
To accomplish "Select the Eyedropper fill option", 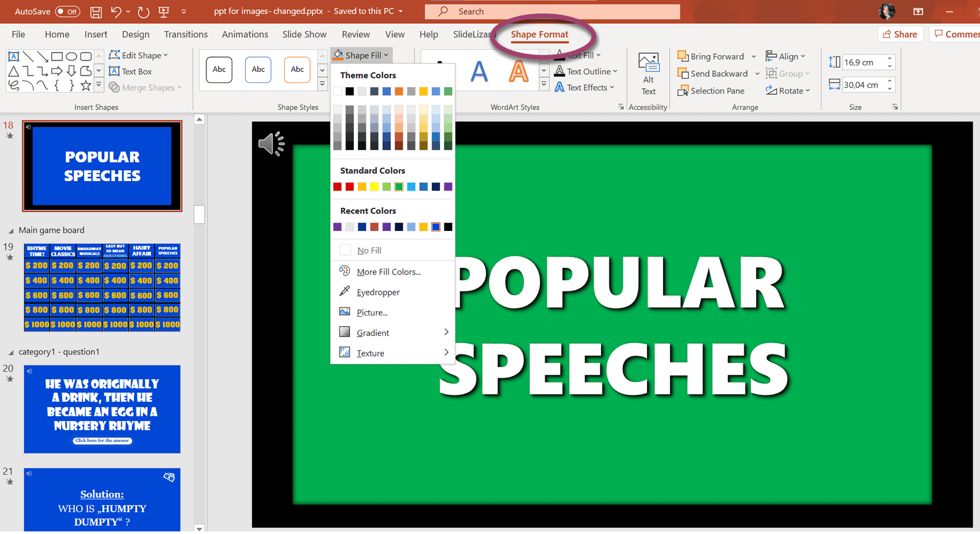I will click(x=378, y=292).
